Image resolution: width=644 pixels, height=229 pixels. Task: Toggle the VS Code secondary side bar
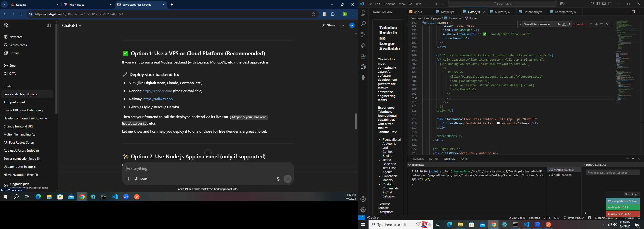coord(610,4)
